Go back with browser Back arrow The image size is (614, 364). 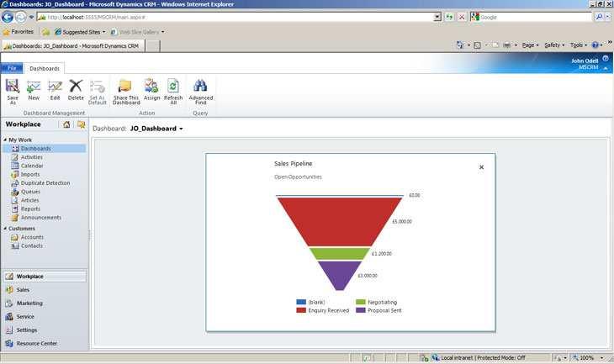coord(8,17)
